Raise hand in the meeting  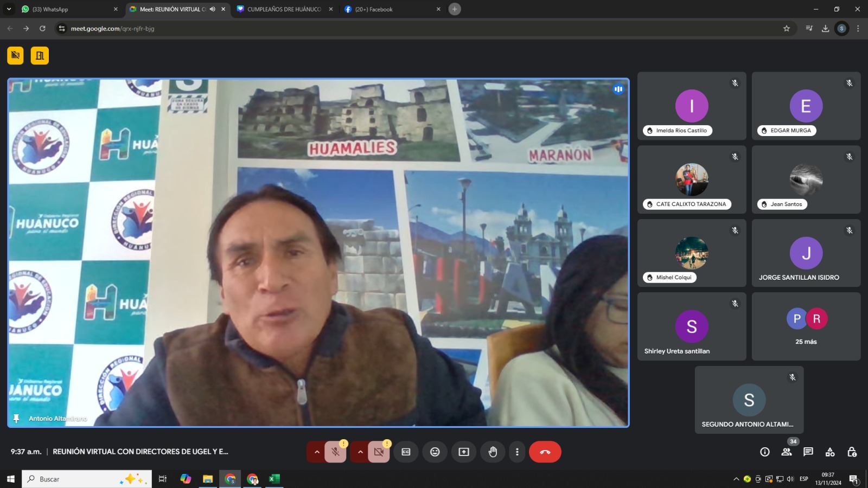[x=493, y=452]
